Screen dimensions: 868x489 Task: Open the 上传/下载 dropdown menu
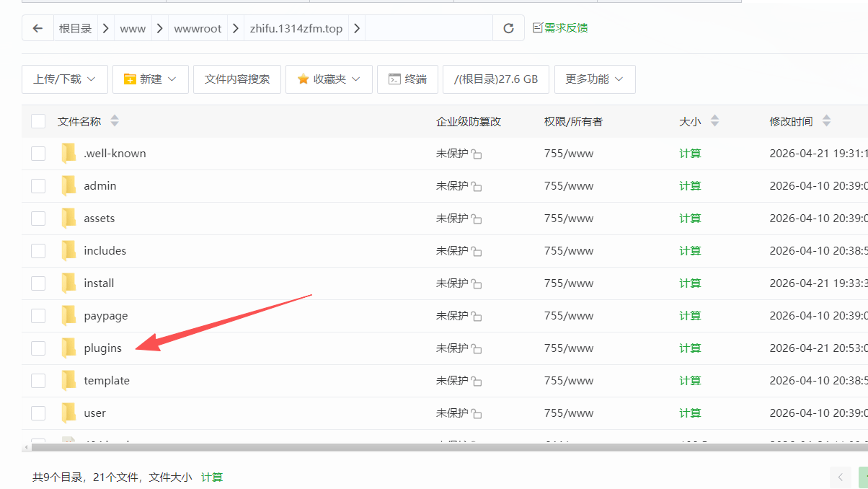[x=64, y=79]
